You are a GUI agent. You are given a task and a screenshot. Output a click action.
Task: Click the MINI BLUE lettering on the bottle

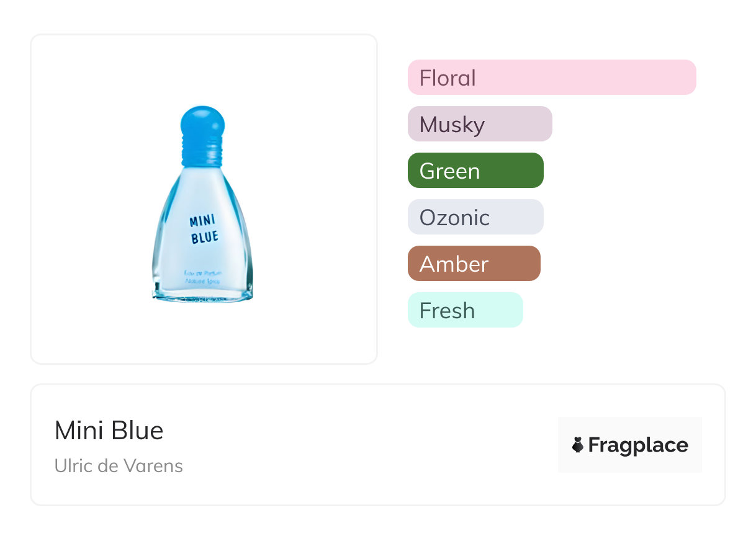[x=204, y=229]
